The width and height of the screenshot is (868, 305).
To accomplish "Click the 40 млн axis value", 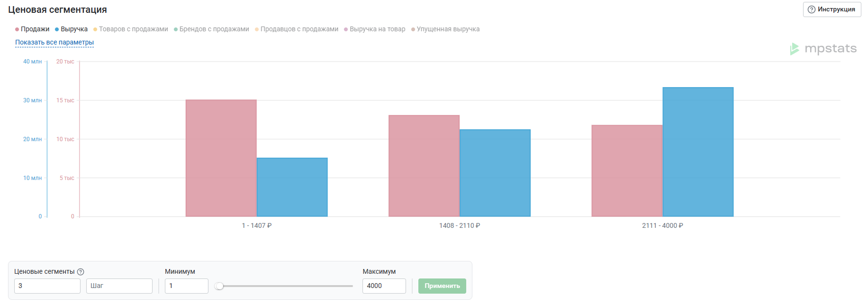I will point(33,62).
